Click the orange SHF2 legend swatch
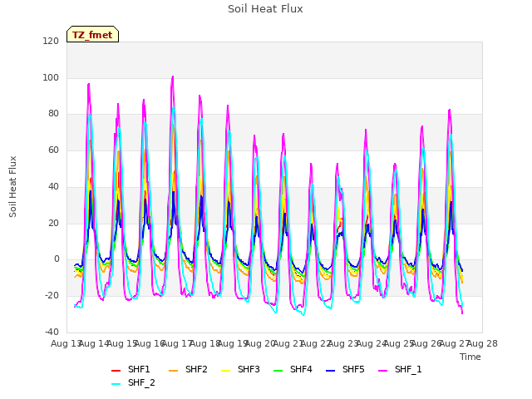Viewport: 532px width, 399px height. click(x=174, y=371)
